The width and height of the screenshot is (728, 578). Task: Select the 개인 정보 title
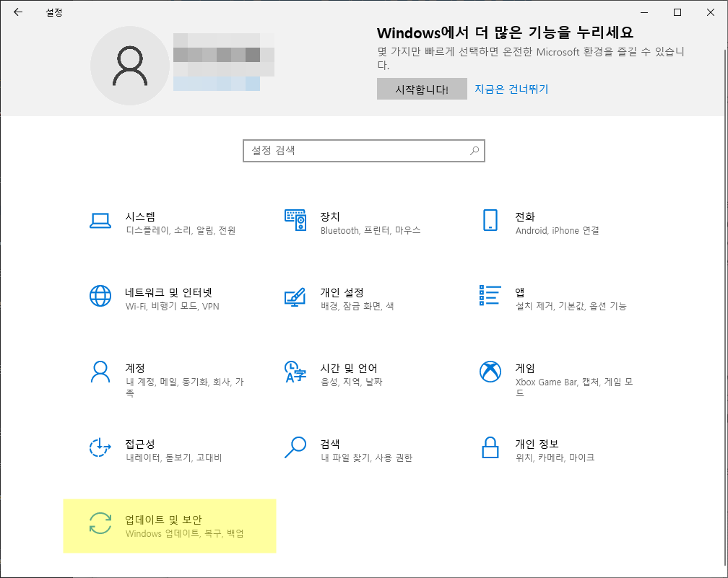point(537,444)
